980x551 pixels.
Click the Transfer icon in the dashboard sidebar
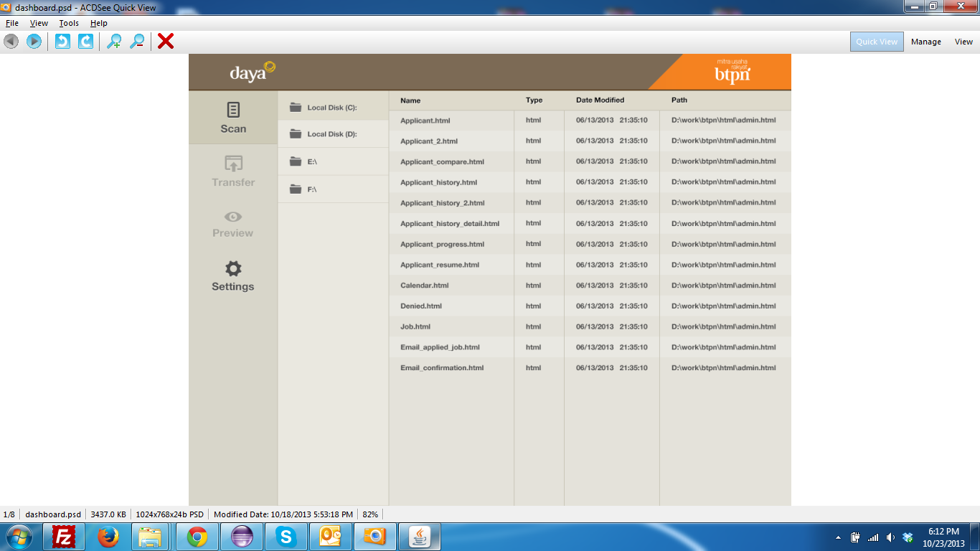pos(233,164)
